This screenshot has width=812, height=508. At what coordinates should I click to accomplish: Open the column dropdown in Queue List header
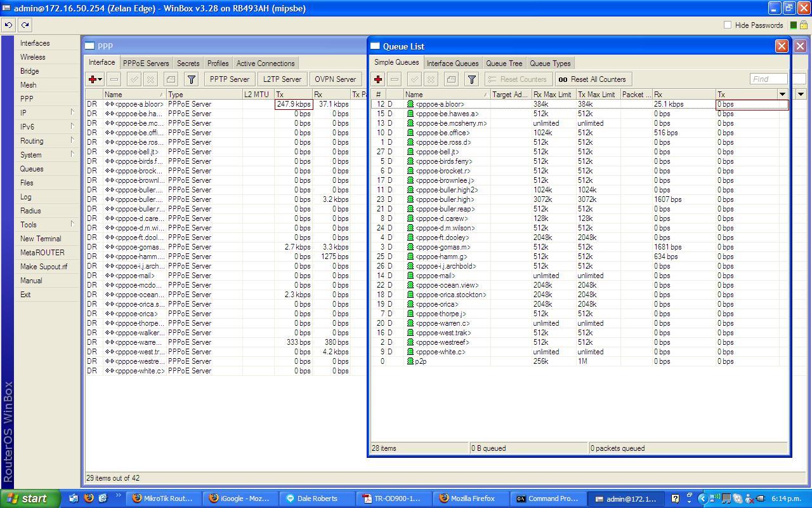783,94
